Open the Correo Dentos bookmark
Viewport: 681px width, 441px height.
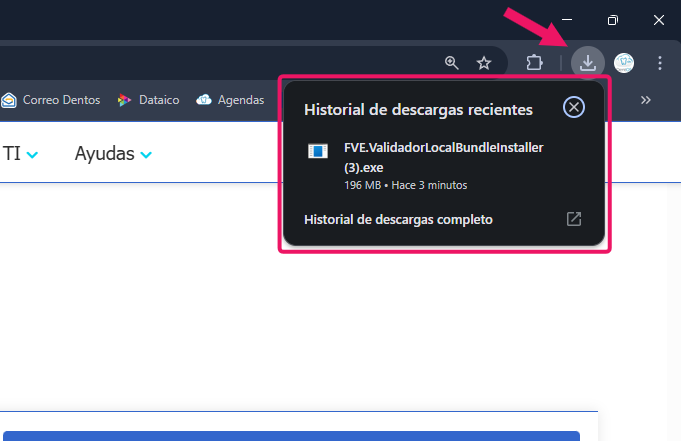coord(50,100)
